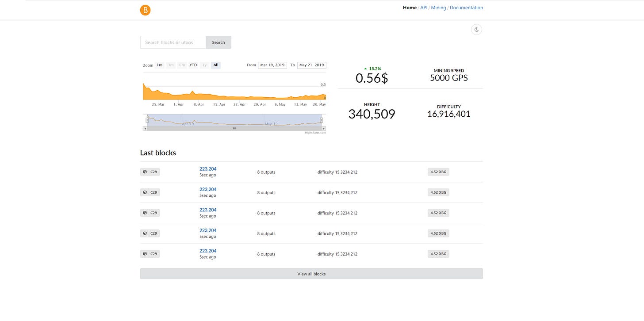The height and width of the screenshot is (321, 644).
Task: Open the Highcharts.com credit link
Action: (x=315, y=133)
